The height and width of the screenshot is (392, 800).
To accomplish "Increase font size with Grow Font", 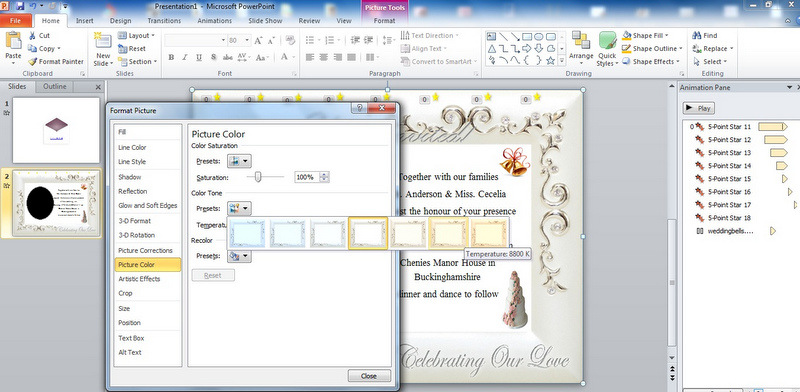I will point(258,40).
